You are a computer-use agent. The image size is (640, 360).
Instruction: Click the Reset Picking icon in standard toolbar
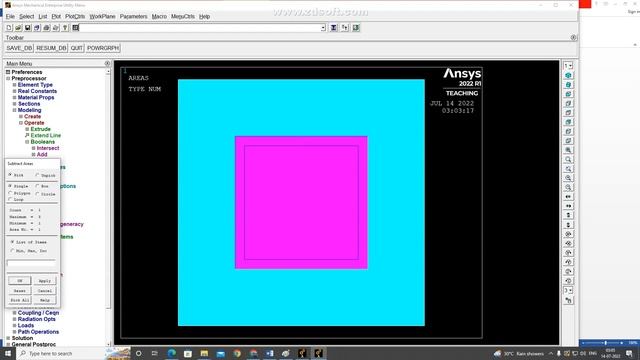tap(345, 28)
